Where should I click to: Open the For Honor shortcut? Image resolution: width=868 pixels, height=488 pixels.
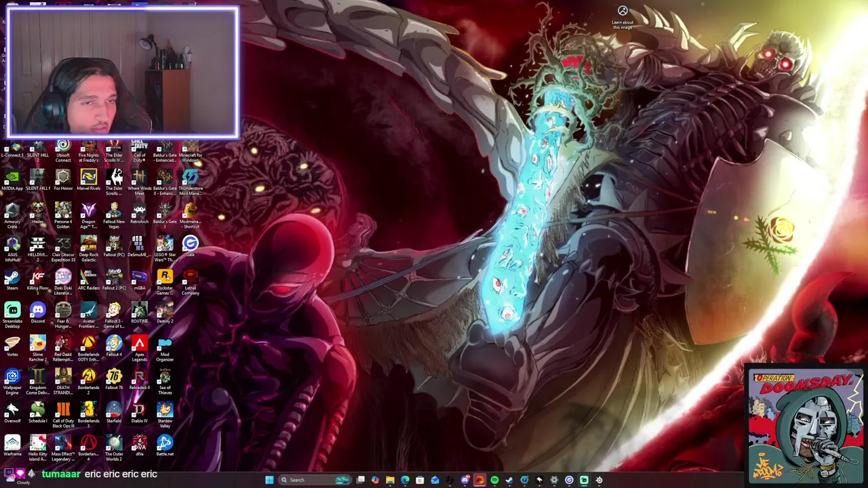tap(63, 180)
